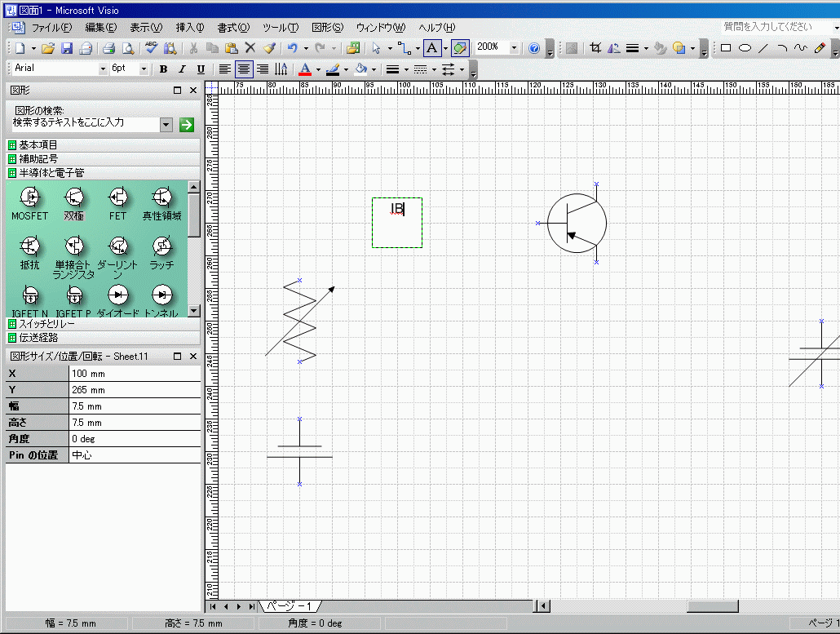Open the Arial font name dropdown
Screen dimensions: 840x634
[x=103, y=69]
